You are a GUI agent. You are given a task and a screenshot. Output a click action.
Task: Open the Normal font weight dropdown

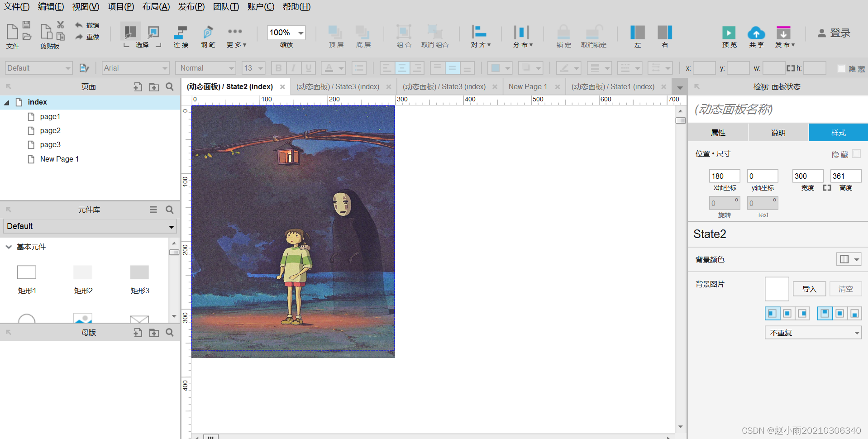pos(206,68)
